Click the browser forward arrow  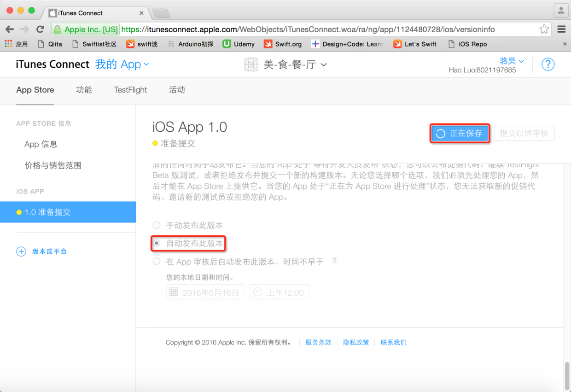click(x=25, y=29)
